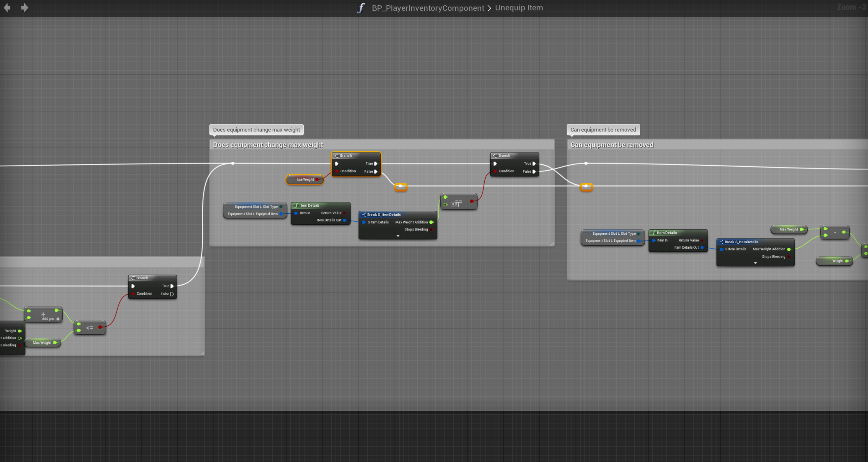Click the 0.0 field on equals node
Viewport: 868px width, 462px height.
coord(455,204)
